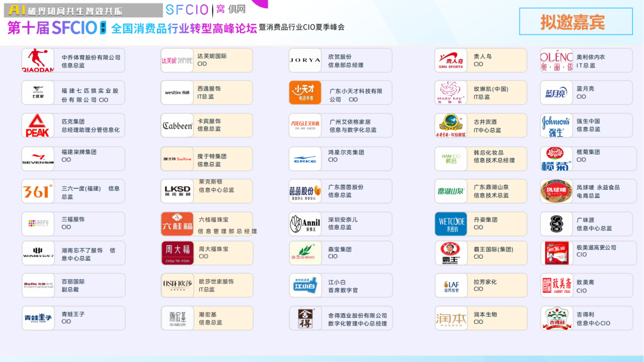Select the 361° logo
644x362 pixels.
(x=38, y=191)
